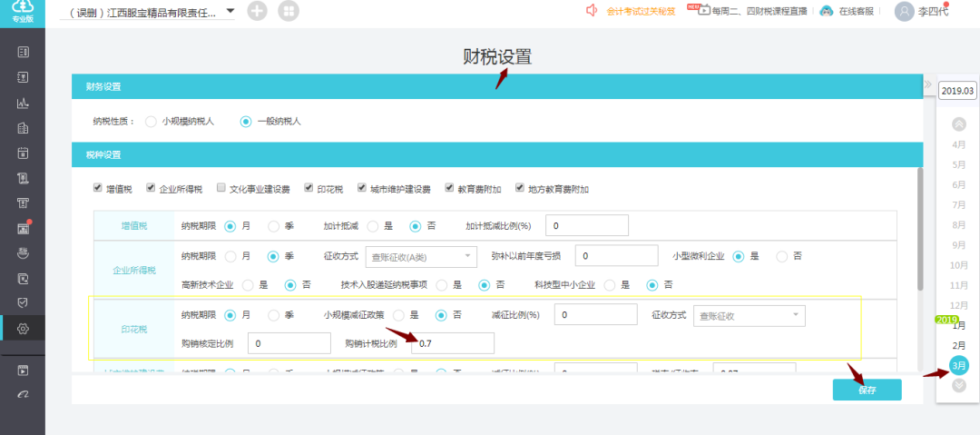The image size is (980, 435).
Task: Select 2月 in month list
Action: pyautogui.click(x=958, y=345)
